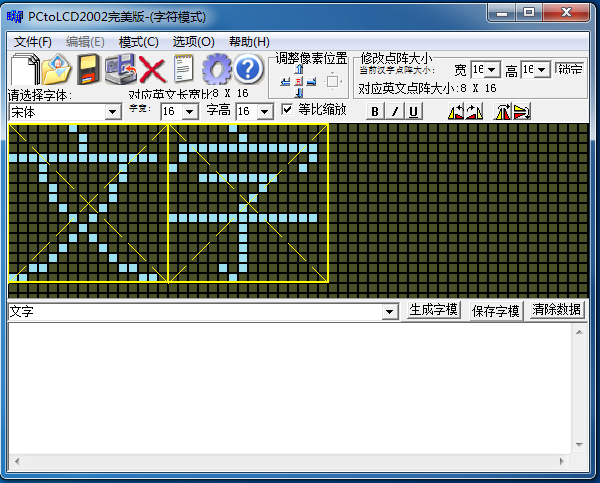Shift pixels right with the right arrow

[311, 82]
